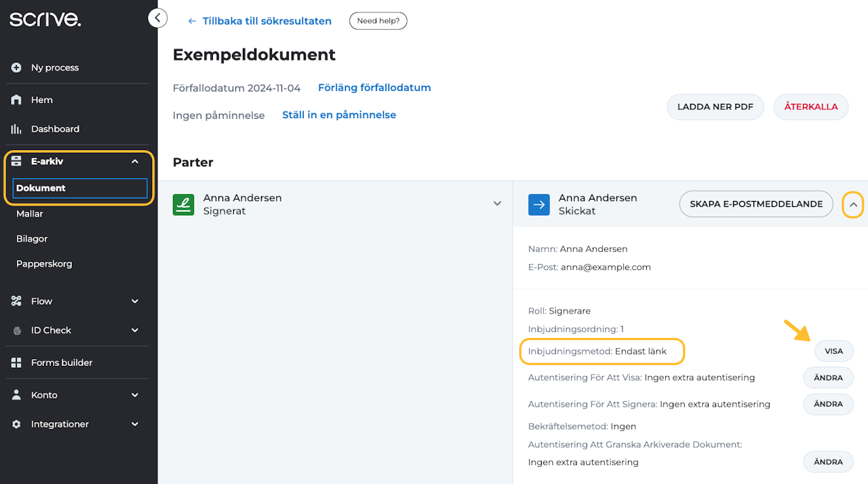Click the Forms builder grid icon

point(16,362)
